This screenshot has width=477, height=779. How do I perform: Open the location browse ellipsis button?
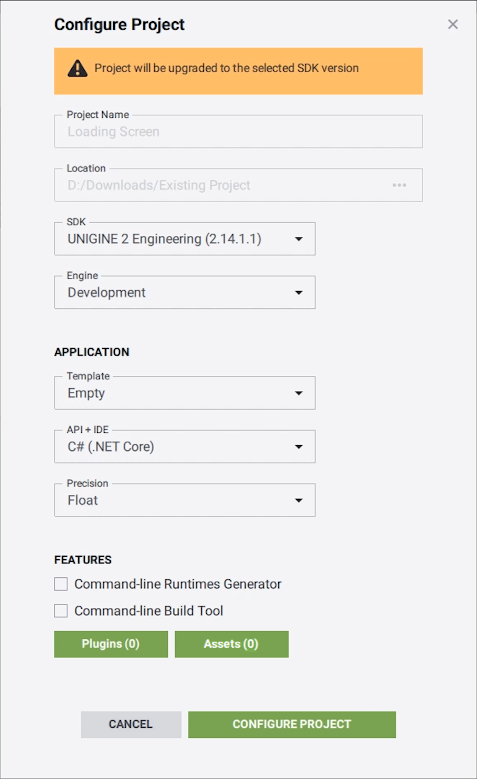(399, 185)
